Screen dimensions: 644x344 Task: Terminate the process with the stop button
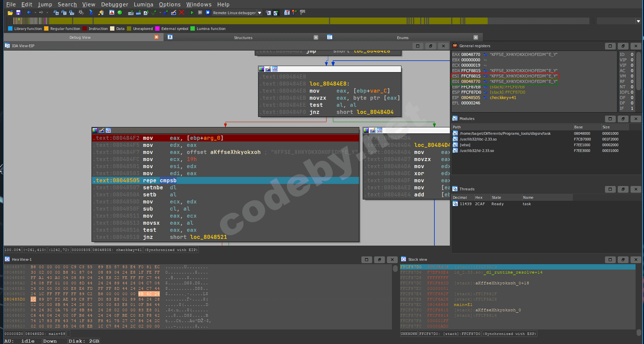tap(208, 12)
